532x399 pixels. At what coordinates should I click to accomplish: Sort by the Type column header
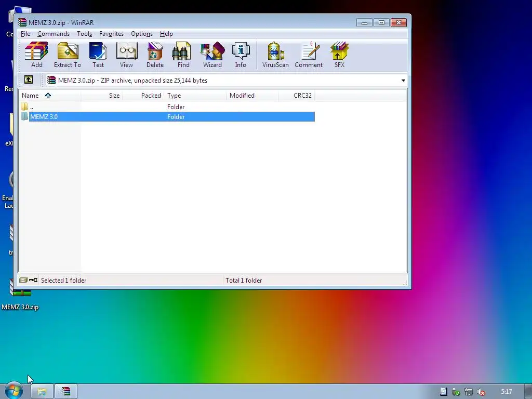[x=195, y=96]
